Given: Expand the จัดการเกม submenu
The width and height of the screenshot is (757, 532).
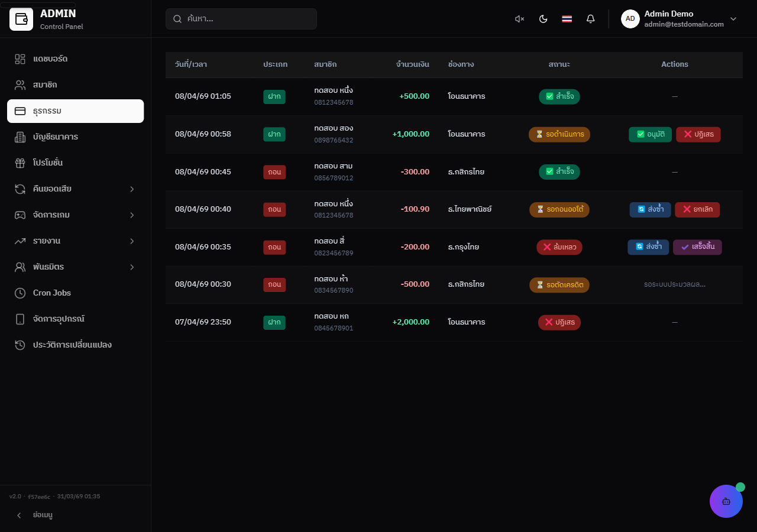Looking at the screenshot, I should point(76,215).
